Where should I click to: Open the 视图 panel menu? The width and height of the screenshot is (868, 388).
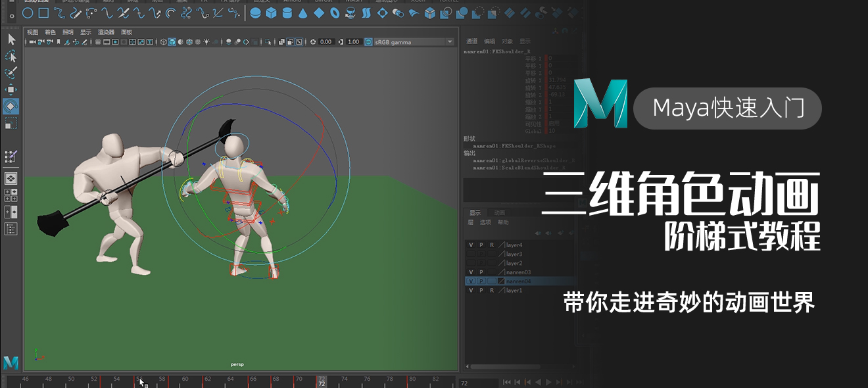[x=32, y=32]
